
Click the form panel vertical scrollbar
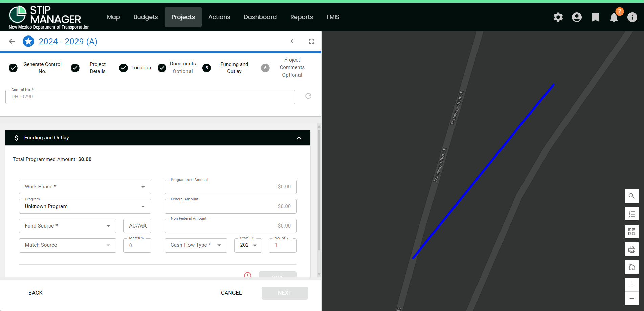[319, 189]
